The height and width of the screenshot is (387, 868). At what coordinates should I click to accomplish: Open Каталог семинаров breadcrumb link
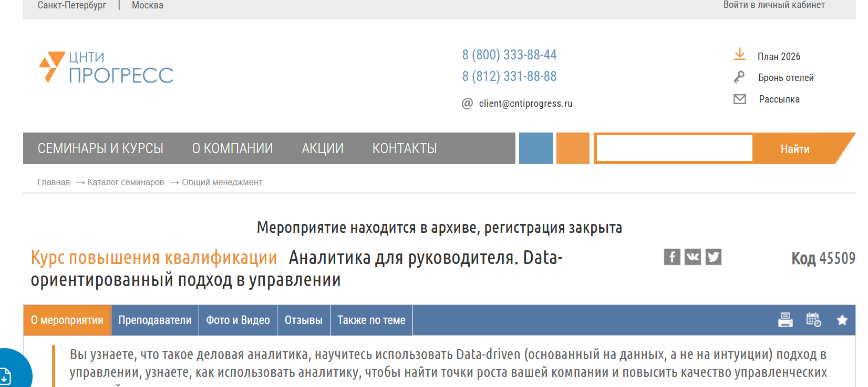tap(126, 182)
